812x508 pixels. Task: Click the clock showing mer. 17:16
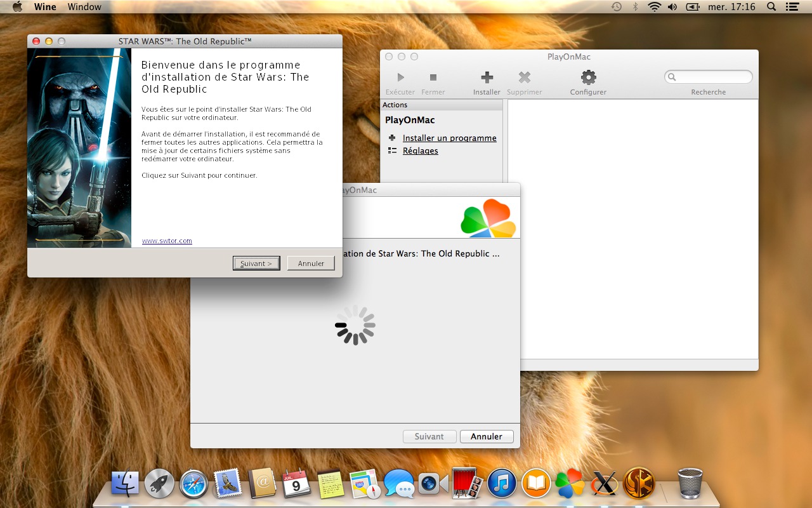pyautogui.click(x=732, y=7)
